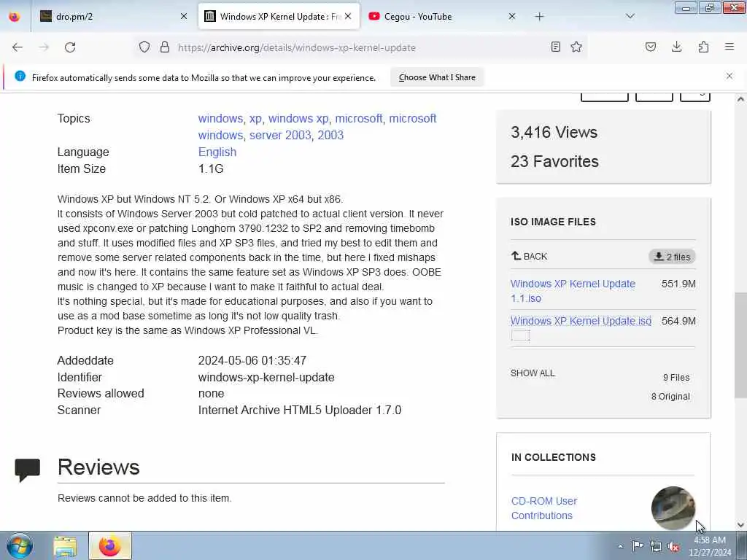Image resolution: width=747 pixels, height=560 pixels.
Task: Open the Windows Start button
Action: 20,545
